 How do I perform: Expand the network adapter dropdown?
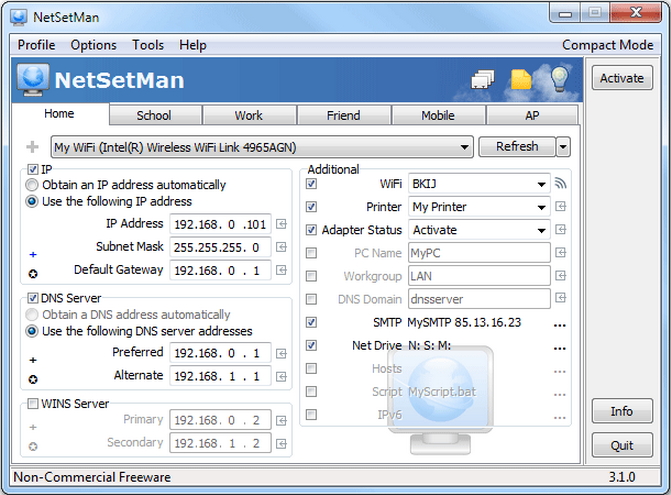point(465,147)
